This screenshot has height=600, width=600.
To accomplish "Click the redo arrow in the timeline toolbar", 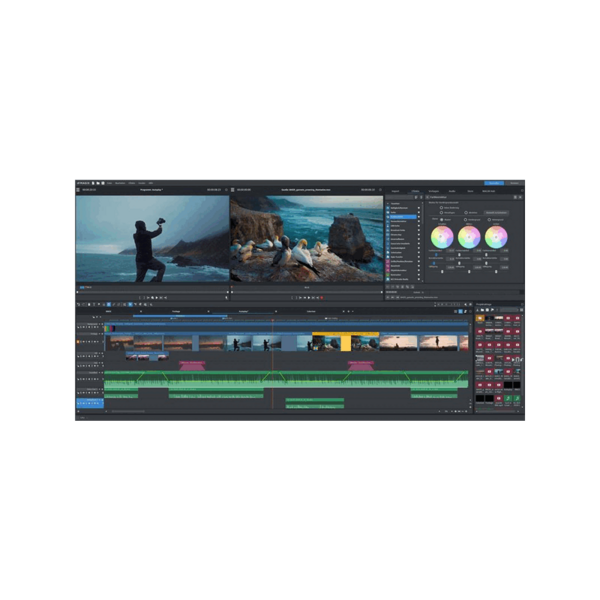I will [83, 304].
